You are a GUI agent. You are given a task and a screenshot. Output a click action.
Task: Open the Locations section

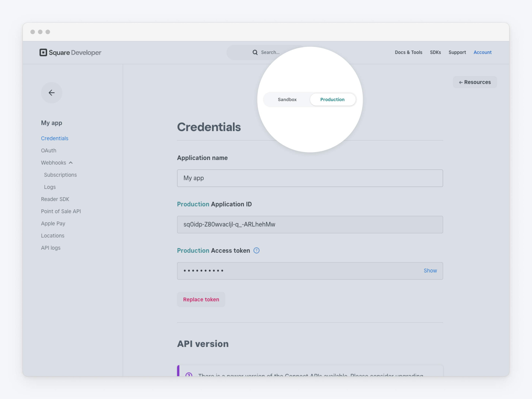point(53,236)
